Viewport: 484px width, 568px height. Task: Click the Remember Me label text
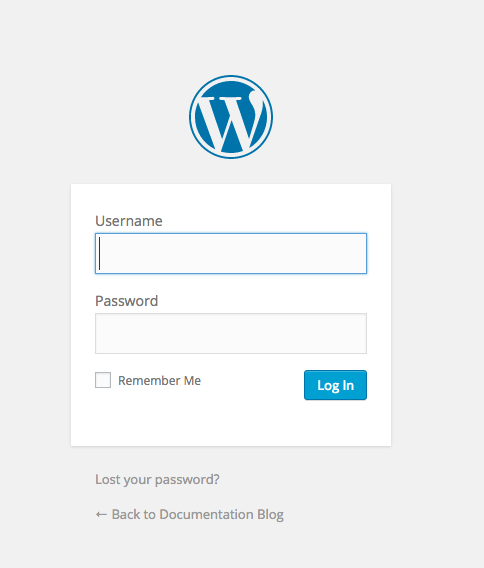coord(159,380)
